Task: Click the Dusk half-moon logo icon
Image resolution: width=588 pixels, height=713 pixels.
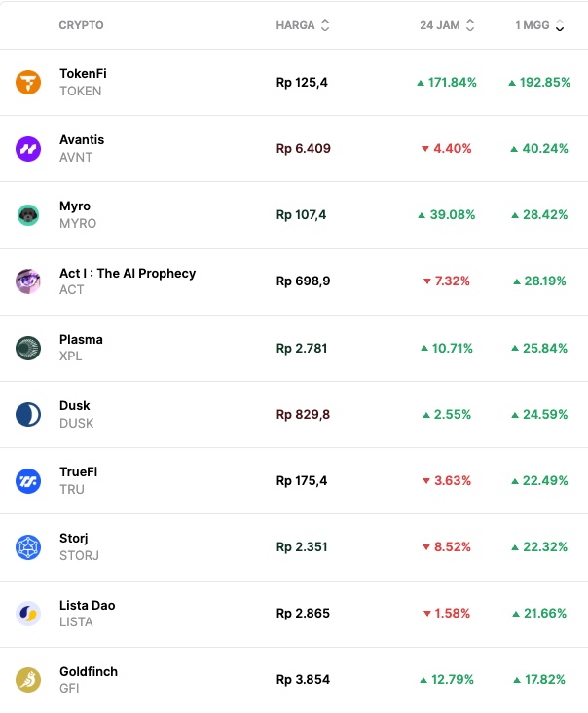Action: click(28, 414)
